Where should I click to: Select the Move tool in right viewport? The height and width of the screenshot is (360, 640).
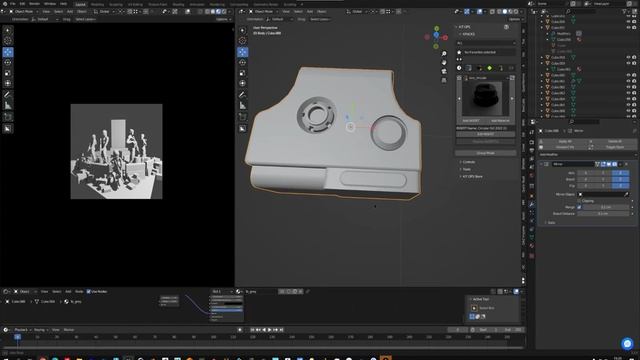pos(242,52)
